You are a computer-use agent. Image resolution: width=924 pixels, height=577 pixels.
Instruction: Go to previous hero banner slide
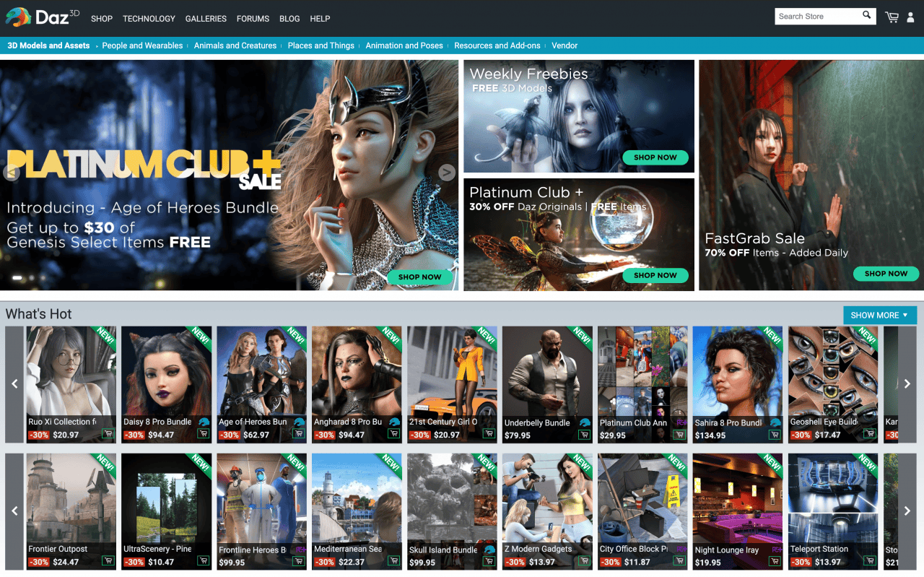11,173
